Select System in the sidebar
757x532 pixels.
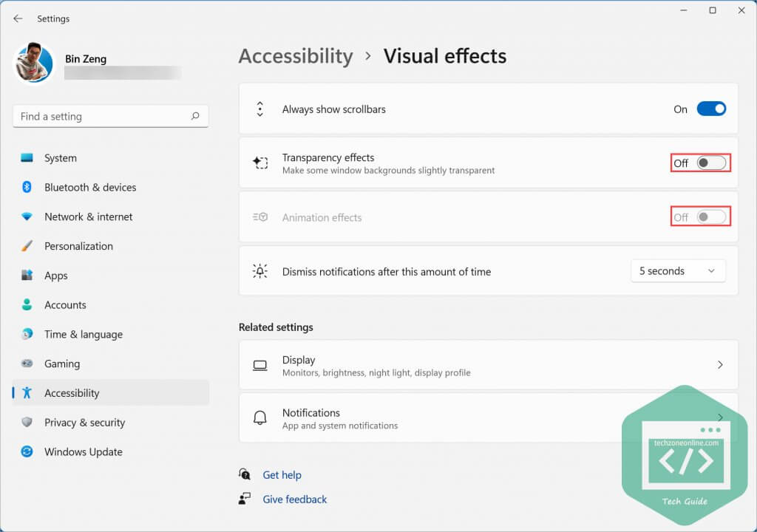[x=61, y=158]
